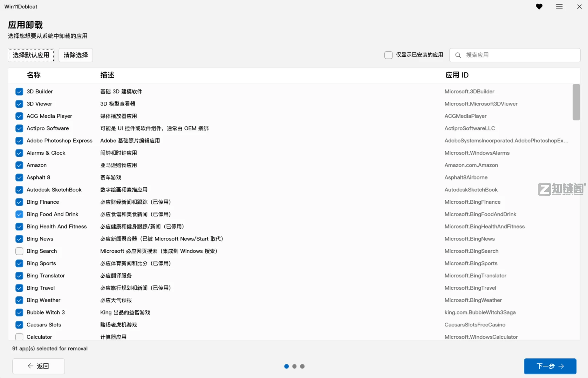
Task: Uncheck the 3D Builder app
Action: tap(19, 91)
